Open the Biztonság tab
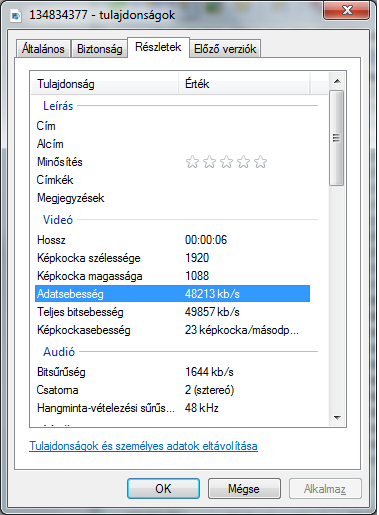Screen dimensions: 379x515 pyautogui.click(x=100, y=49)
